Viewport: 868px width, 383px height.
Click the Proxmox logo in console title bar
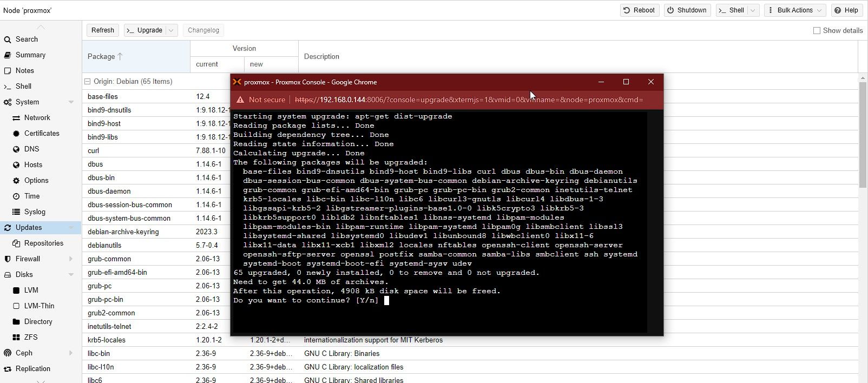coord(237,82)
